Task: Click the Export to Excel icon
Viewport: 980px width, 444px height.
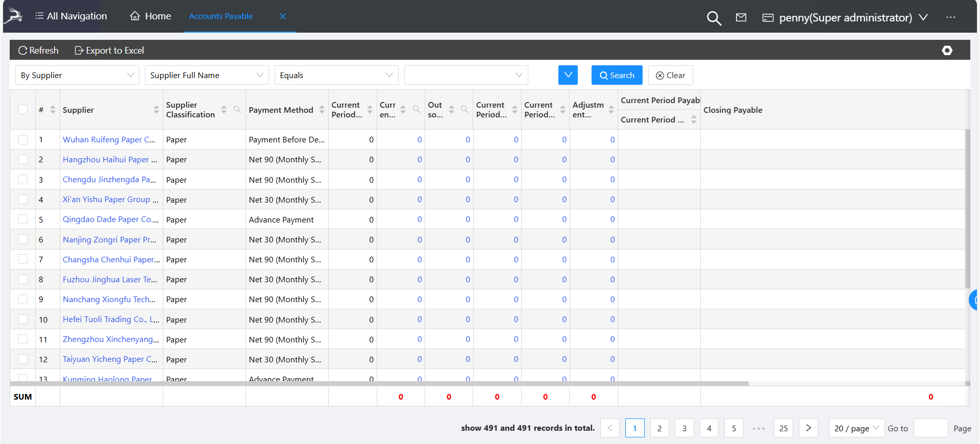Action: point(79,51)
